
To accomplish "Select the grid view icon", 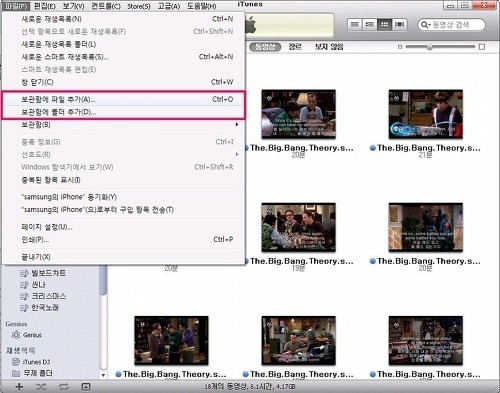I will [384, 24].
